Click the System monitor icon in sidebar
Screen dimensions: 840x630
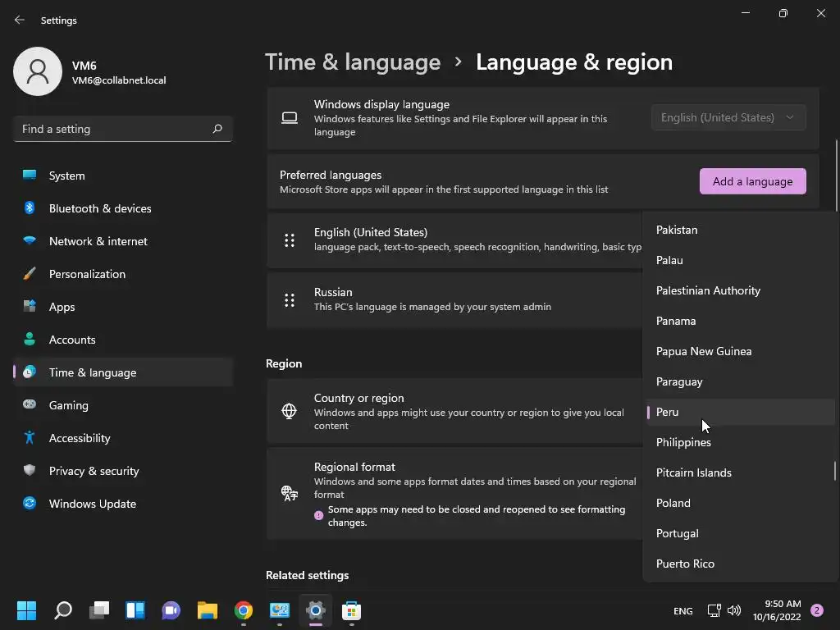coord(30,175)
